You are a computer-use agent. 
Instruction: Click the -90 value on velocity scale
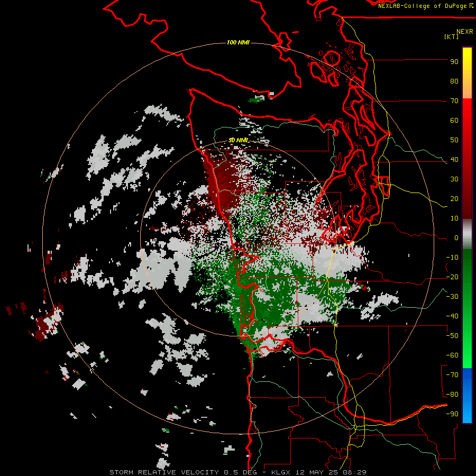click(452, 414)
